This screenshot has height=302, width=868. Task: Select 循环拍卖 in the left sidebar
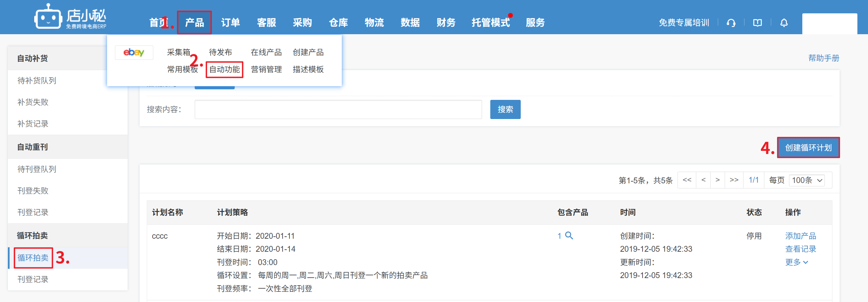pyautogui.click(x=33, y=258)
